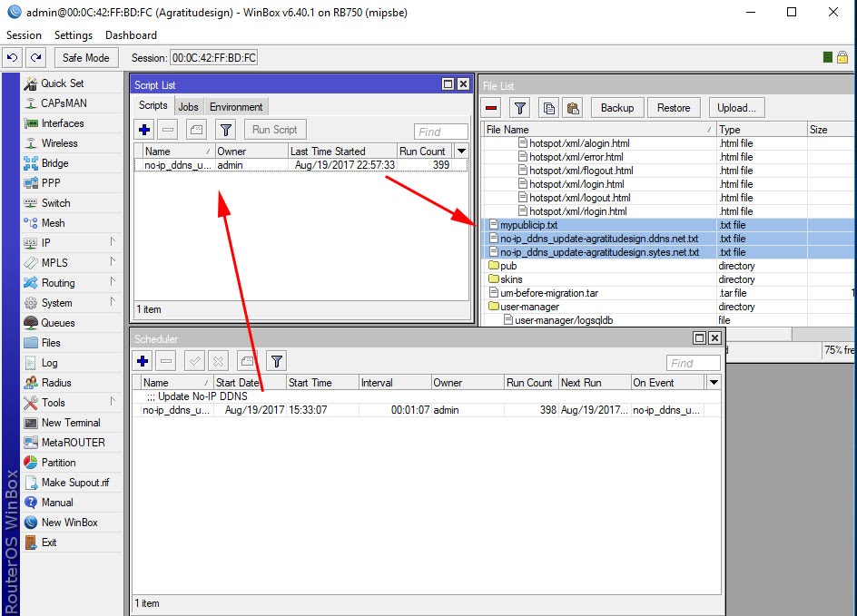Switch to the Environment tab
Viewport: 857px width, 616px height.
(235, 105)
